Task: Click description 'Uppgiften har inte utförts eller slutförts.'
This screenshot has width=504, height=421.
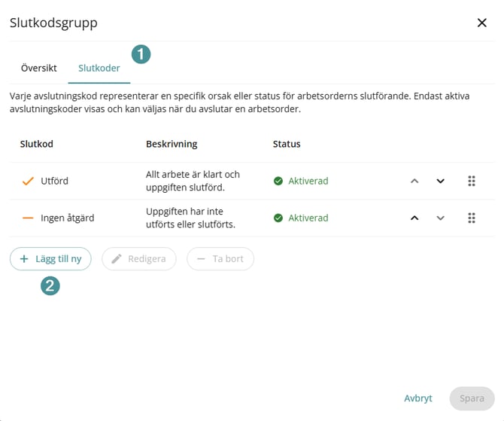Action: 190,218
